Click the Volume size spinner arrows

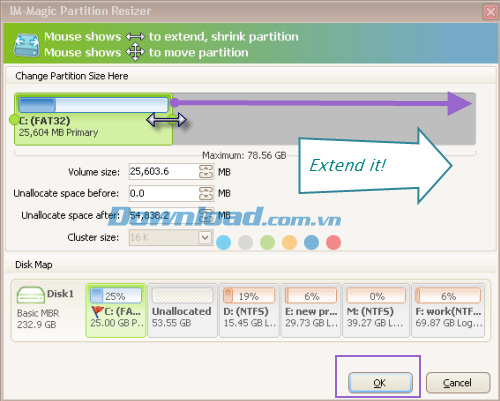coord(206,172)
